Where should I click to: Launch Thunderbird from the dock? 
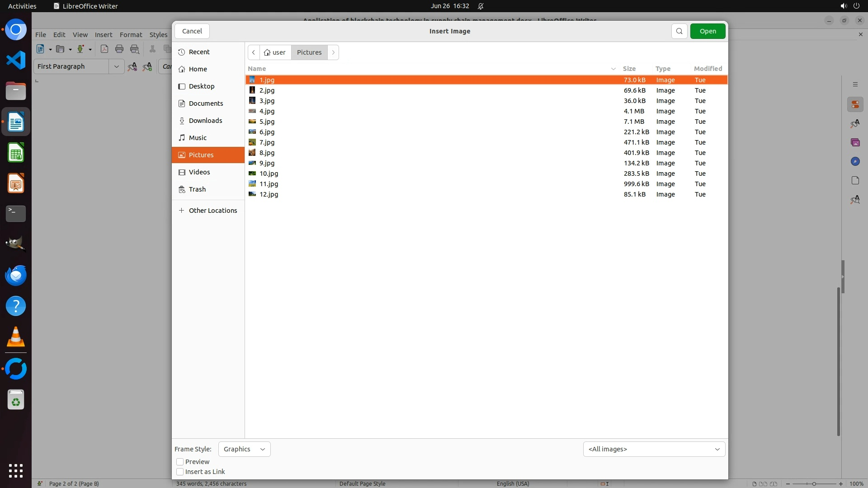(16, 276)
